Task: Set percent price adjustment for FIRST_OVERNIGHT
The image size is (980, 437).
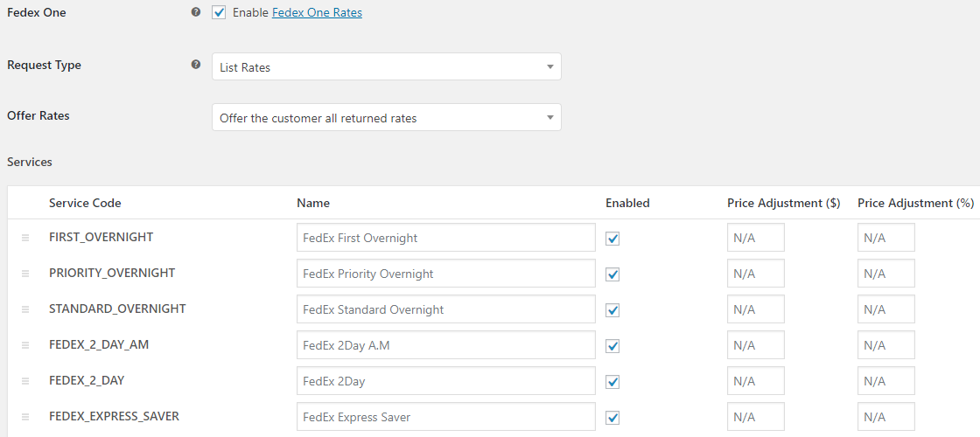Action: [x=886, y=238]
